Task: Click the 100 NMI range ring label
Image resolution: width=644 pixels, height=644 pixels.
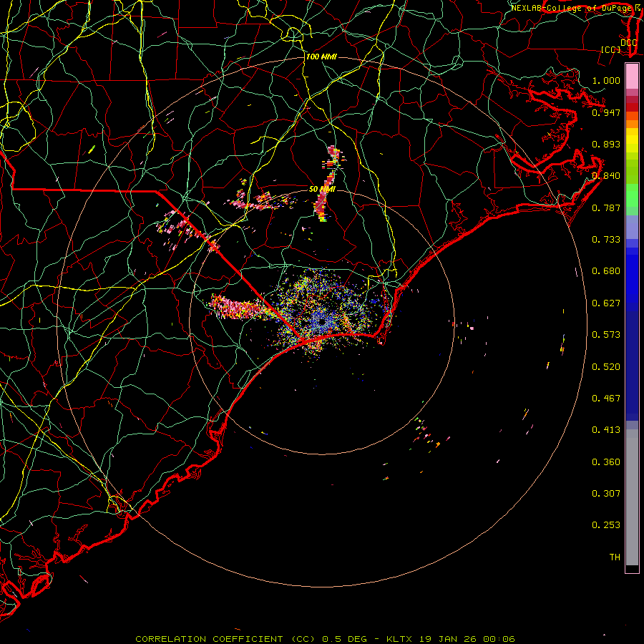Action: (321, 57)
